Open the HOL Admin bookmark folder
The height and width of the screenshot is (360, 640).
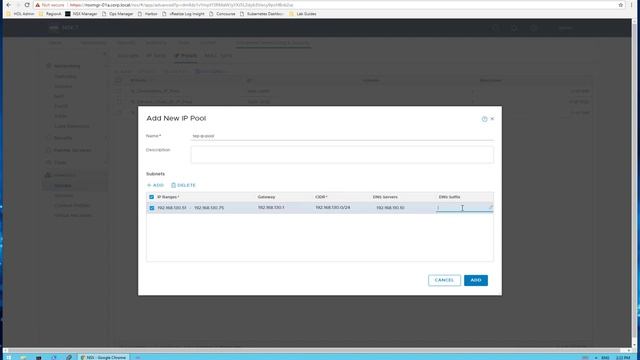tap(20, 14)
